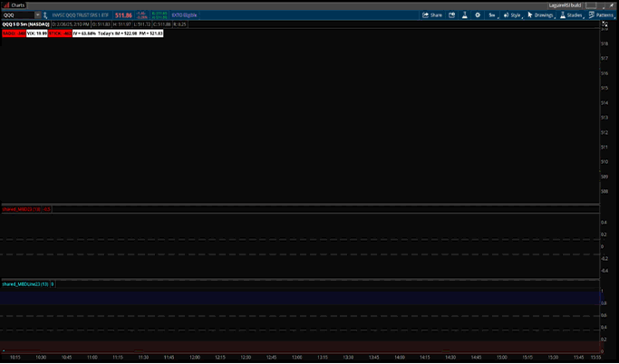Click the chart snapshot icon next to Share
The image size is (619, 364).
(x=452, y=15)
